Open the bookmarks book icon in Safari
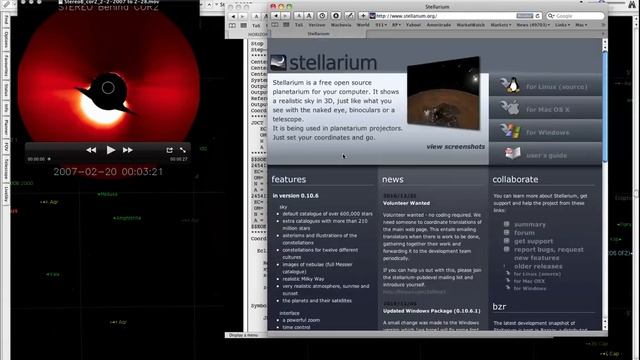Screen dimensions: 640x360 (x=275, y=25)
